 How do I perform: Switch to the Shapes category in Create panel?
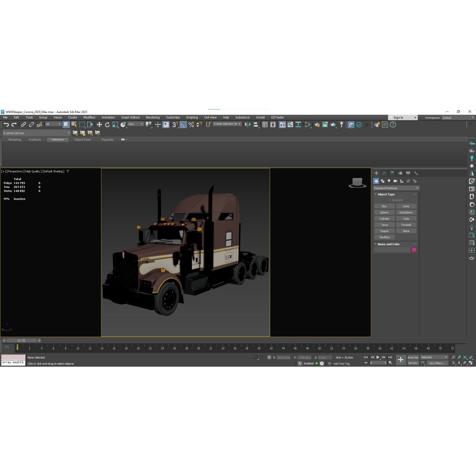pos(383,181)
